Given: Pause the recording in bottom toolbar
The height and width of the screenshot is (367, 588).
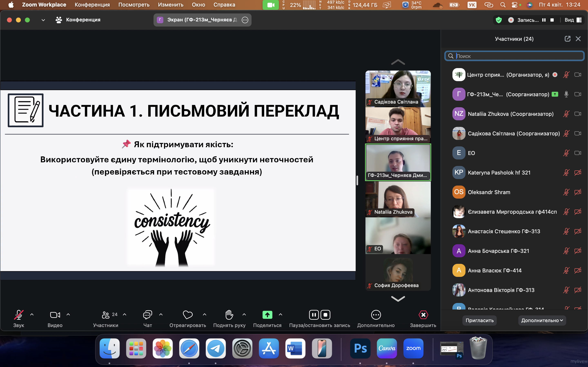Looking at the screenshot, I should tap(314, 315).
